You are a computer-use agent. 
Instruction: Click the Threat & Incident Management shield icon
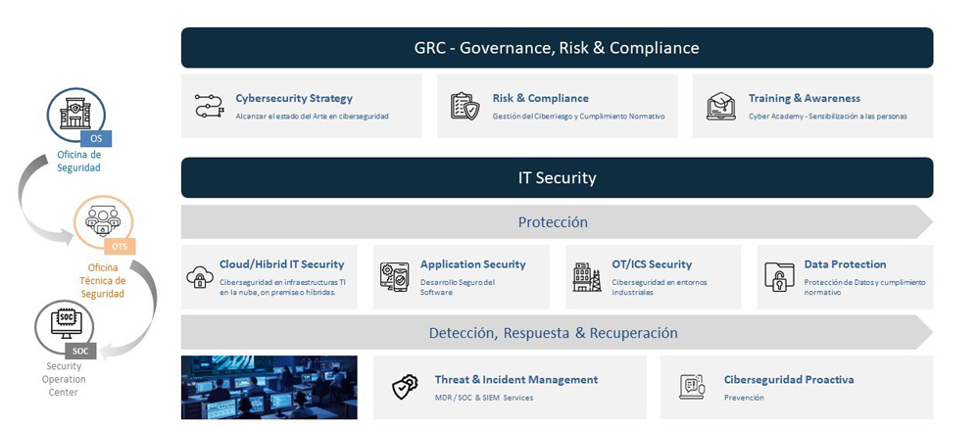pyautogui.click(x=404, y=387)
